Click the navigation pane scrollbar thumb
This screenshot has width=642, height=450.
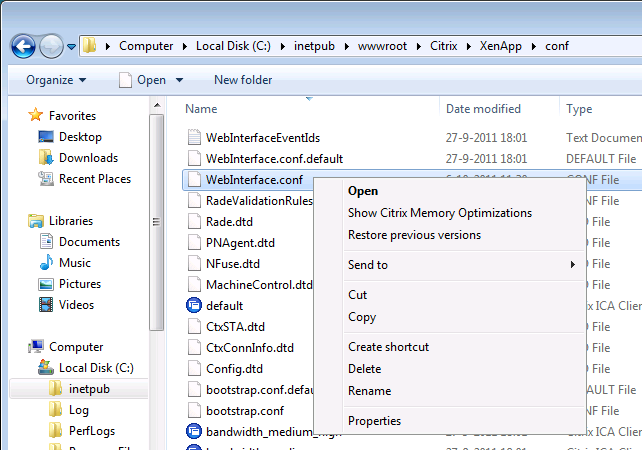156,222
